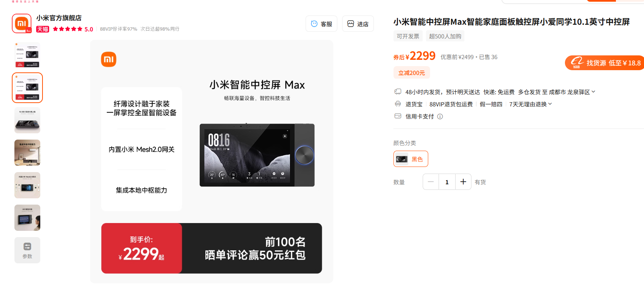
Task: Select the first product thumbnail
Action: [x=27, y=55]
